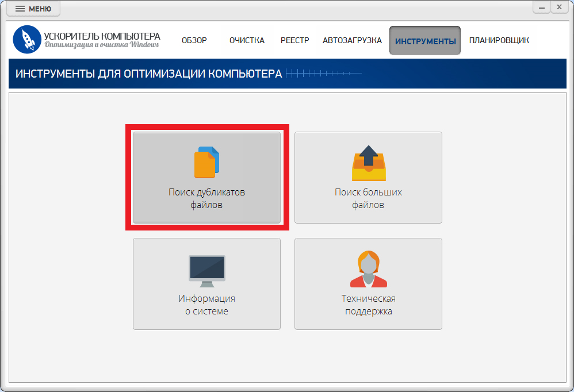Click the big files search box icon
Screen dimensions: 574x392
pos(369,163)
